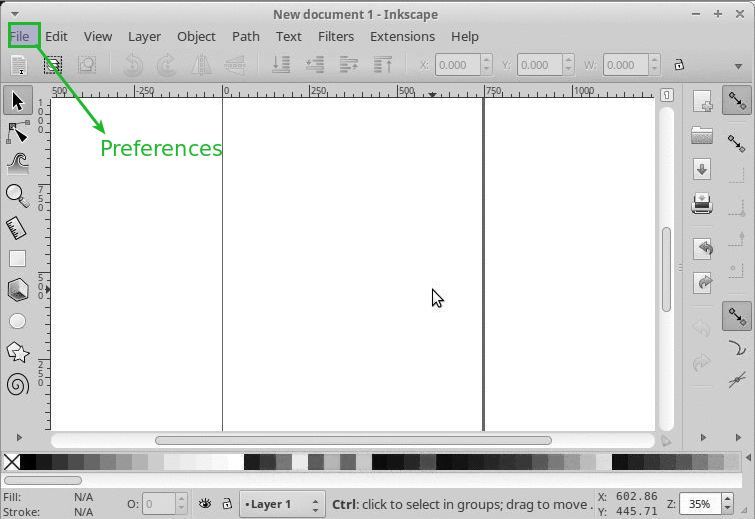Select the Selector arrow tool
755x519 pixels.
pyautogui.click(x=18, y=101)
